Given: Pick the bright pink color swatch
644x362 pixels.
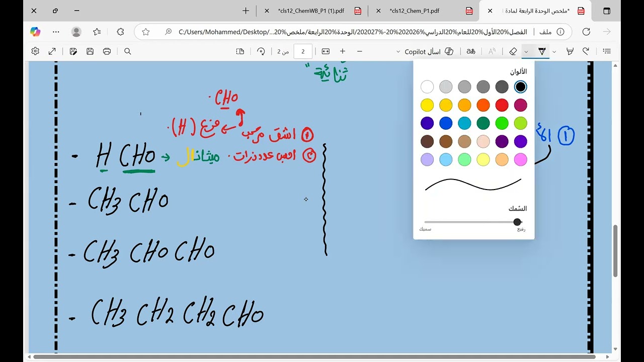Looking at the screenshot, I should pos(521,159).
